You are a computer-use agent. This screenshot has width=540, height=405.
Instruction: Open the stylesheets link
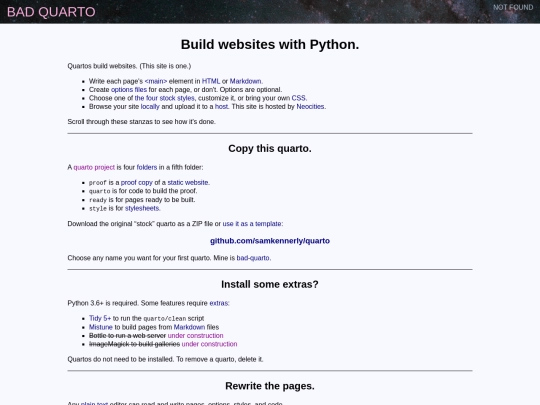coord(142,208)
